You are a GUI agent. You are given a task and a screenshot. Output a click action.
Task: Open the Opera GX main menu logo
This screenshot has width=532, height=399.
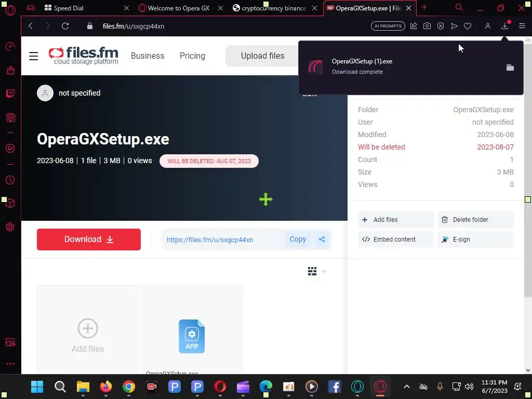[x=10, y=10]
